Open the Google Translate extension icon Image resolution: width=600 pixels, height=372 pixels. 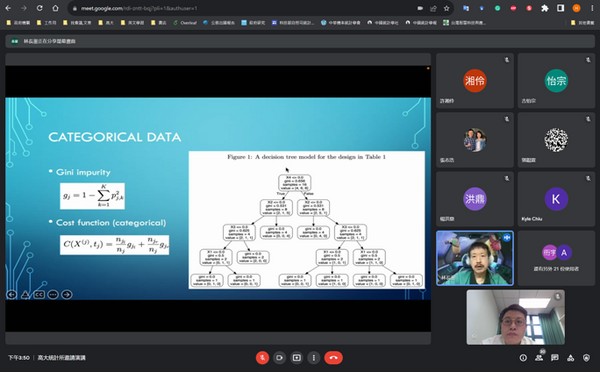click(466, 8)
